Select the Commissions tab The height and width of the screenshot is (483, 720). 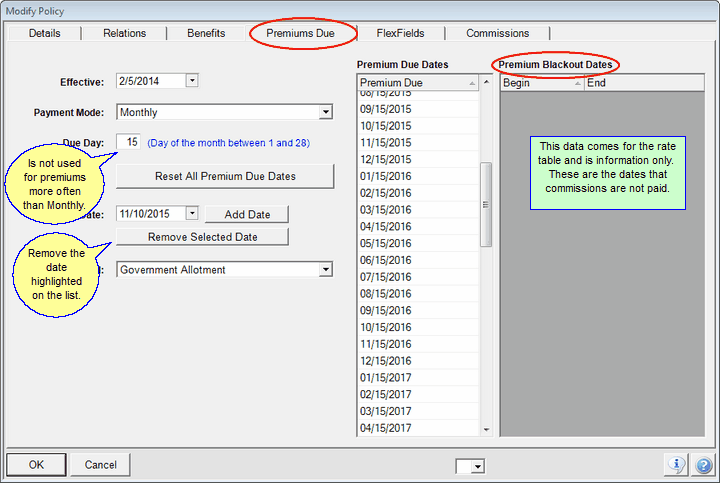[497, 33]
